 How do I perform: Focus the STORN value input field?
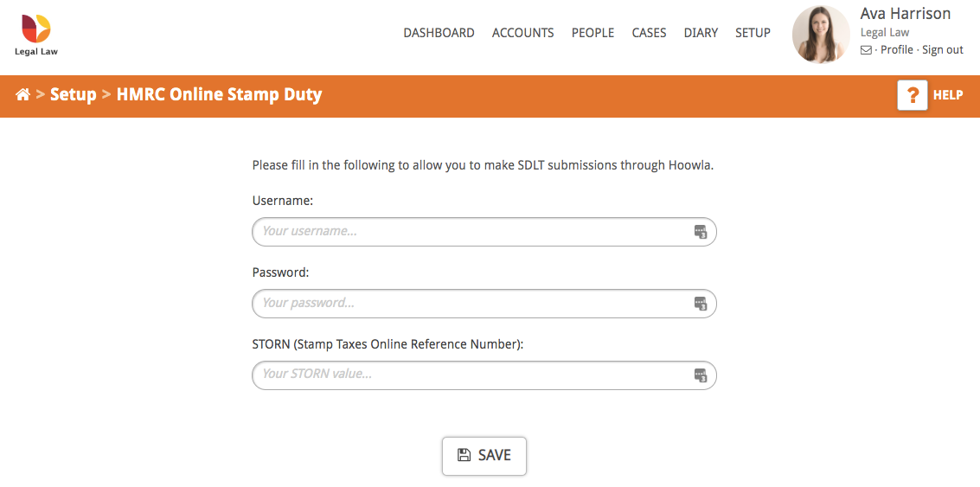[484, 375]
